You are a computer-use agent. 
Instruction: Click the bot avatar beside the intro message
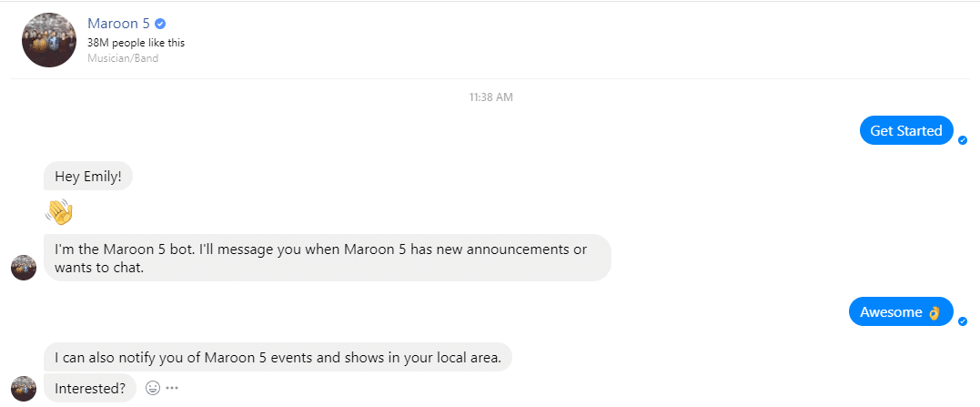coord(24,268)
